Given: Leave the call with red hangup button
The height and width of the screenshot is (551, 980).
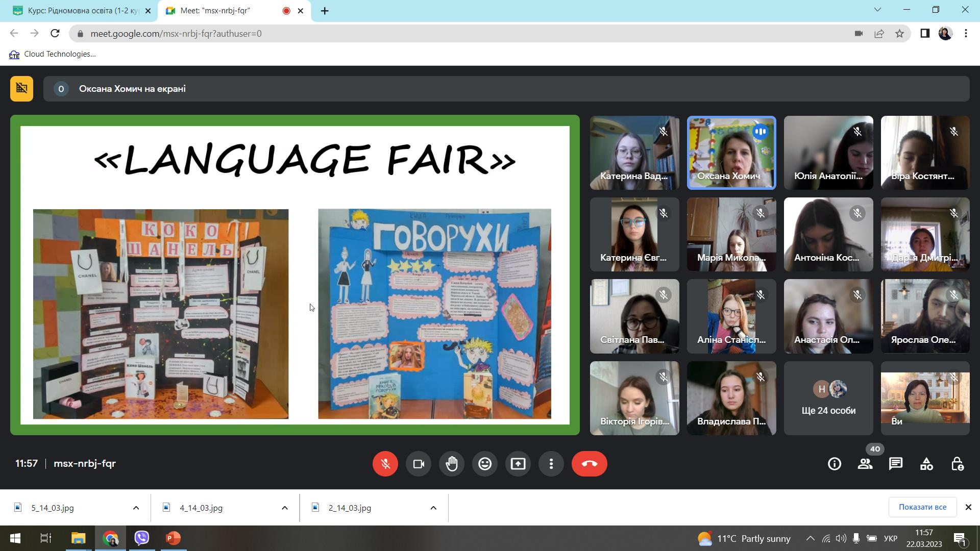Looking at the screenshot, I should click(589, 464).
